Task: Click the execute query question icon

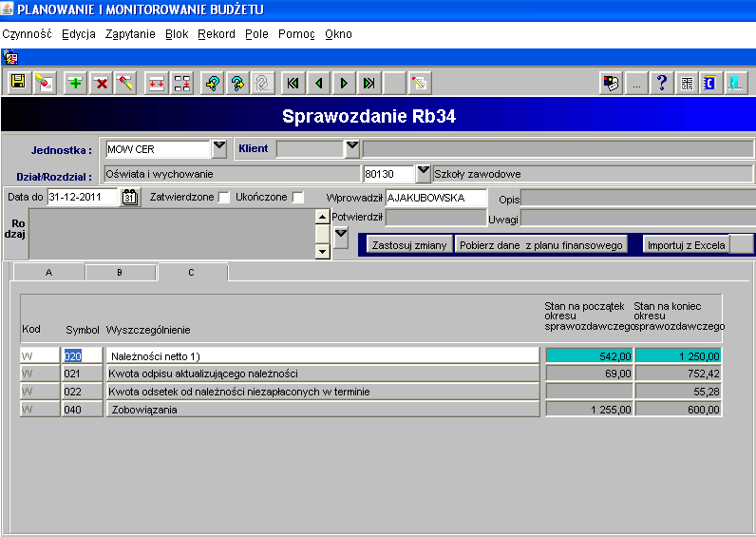Action: [x=237, y=83]
